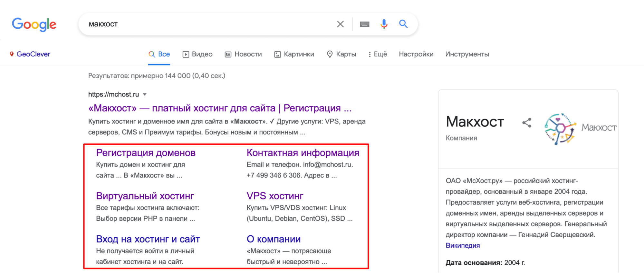Image resolution: width=644 pixels, height=273 pixels.
Task: Click the Макхост heading in the knowledge panel
Action: (x=475, y=122)
